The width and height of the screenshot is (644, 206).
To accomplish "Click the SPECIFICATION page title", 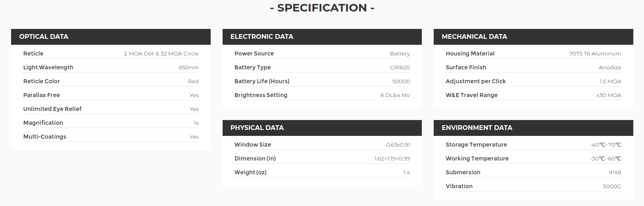I will tap(322, 8).
